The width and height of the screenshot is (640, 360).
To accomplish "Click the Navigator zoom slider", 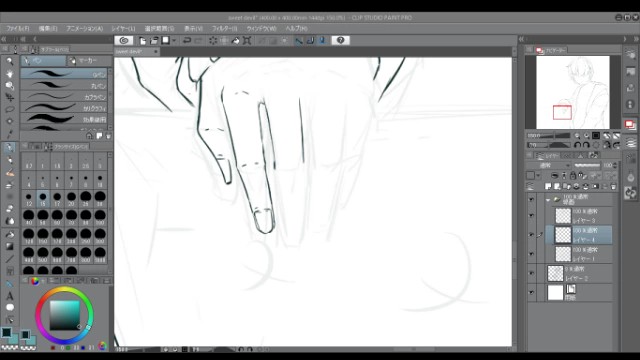I will [549, 136].
